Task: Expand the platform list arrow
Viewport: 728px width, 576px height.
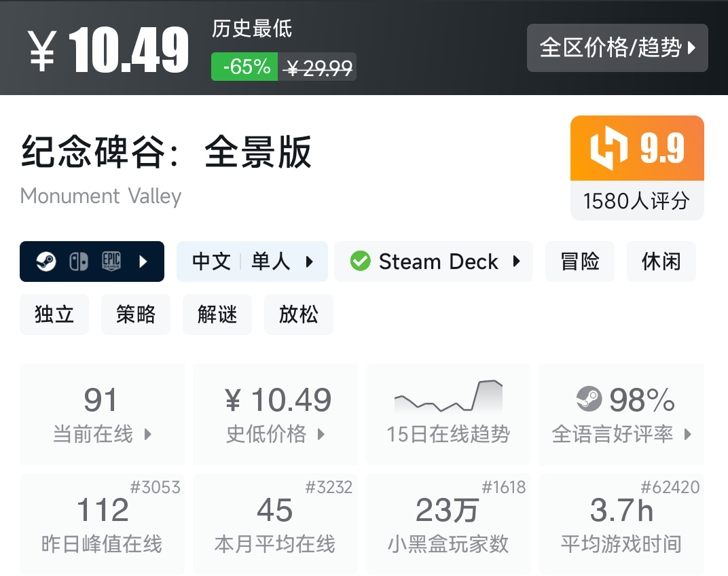Action: tap(143, 262)
